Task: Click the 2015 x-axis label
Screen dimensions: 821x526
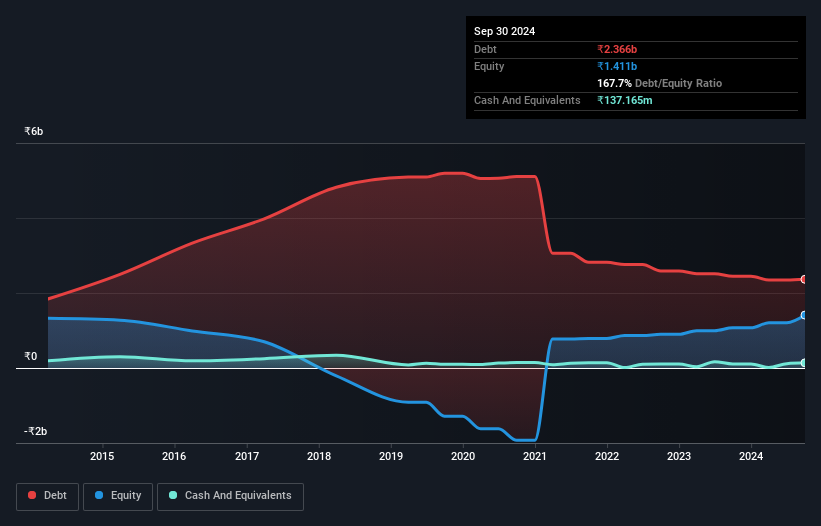Action: pos(102,456)
